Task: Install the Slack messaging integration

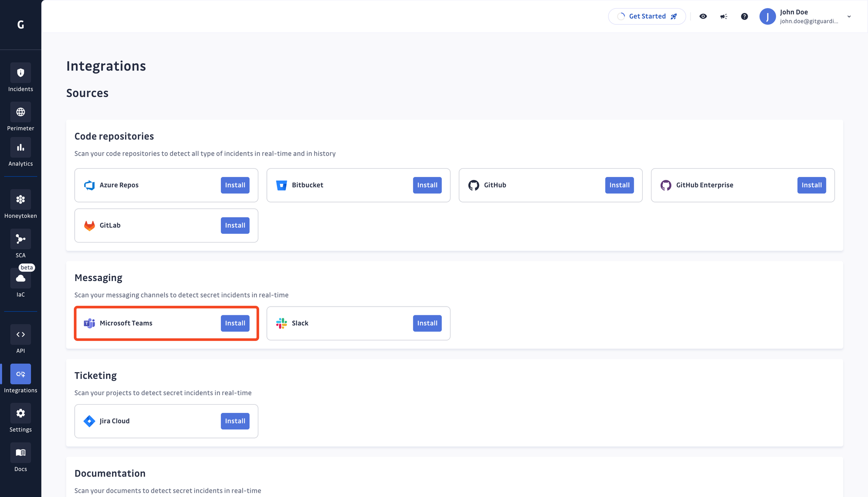Action: 427,323
